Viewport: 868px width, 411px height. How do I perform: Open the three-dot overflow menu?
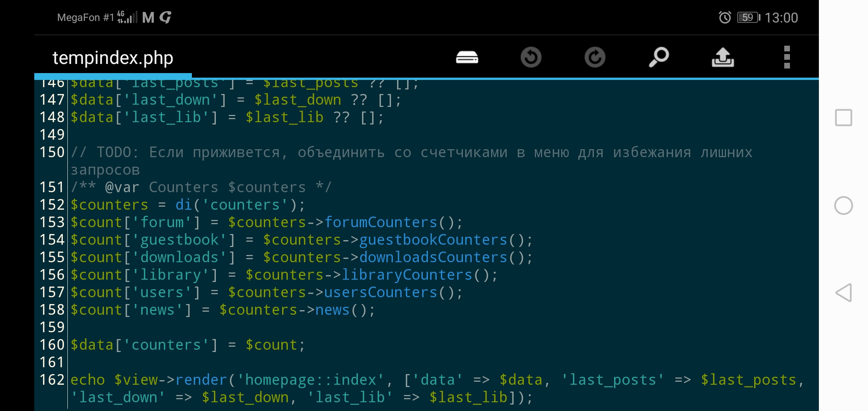[x=787, y=57]
